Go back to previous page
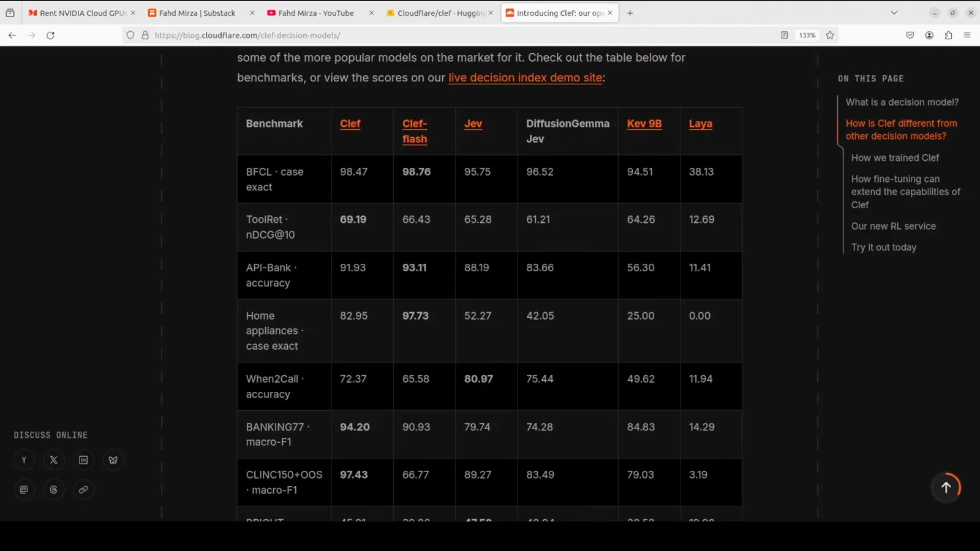The width and height of the screenshot is (980, 551). 12,36
